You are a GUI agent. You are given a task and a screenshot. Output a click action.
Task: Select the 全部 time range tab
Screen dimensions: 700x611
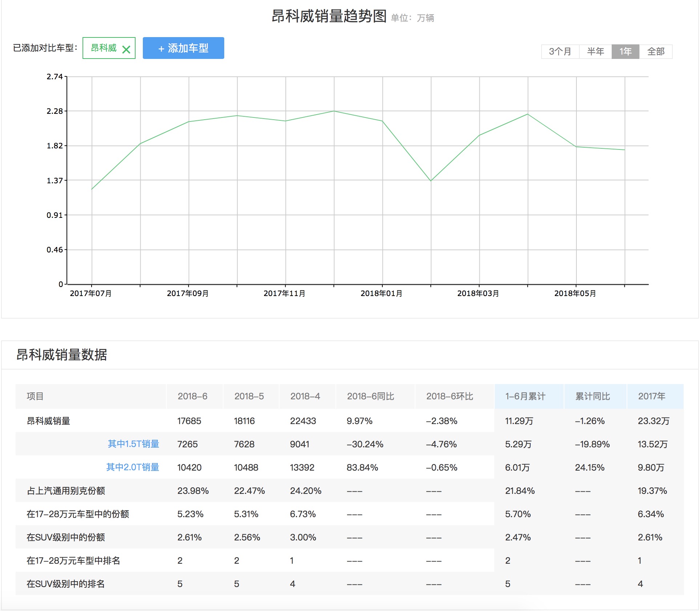point(656,51)
